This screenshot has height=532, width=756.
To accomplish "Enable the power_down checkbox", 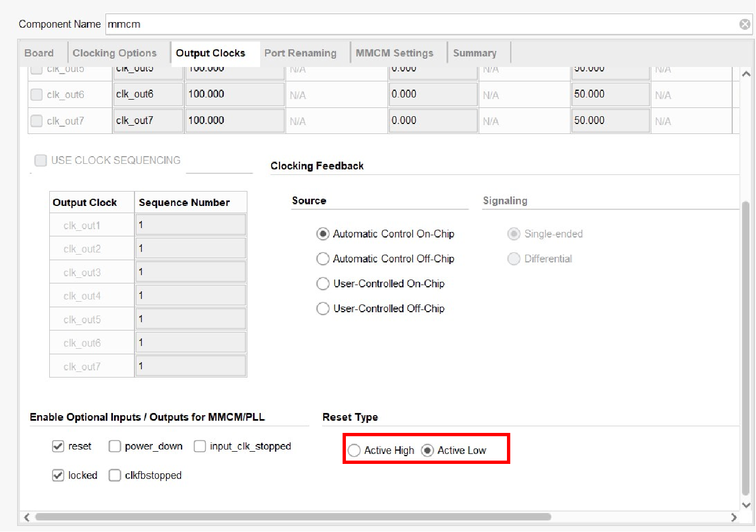I will pos(115,446).
